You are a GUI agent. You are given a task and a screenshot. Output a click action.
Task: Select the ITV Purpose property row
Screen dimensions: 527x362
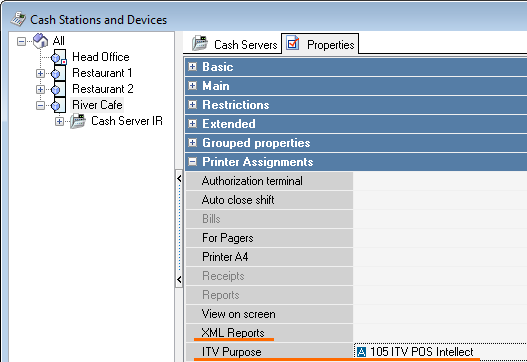(269, 352)
